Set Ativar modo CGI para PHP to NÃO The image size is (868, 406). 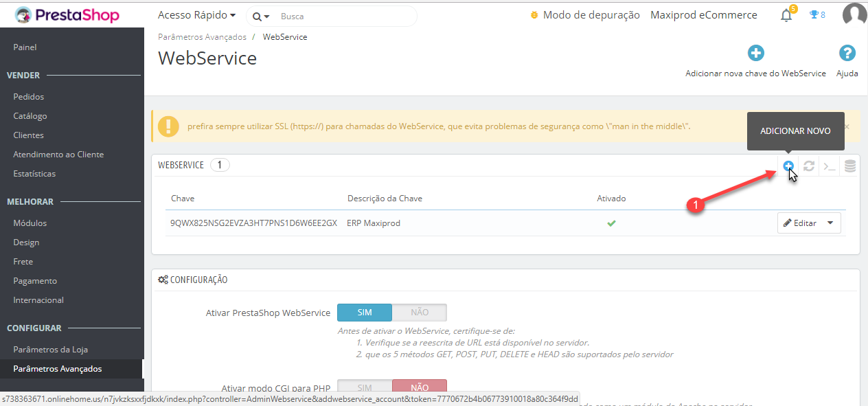(x=420, y=388)
